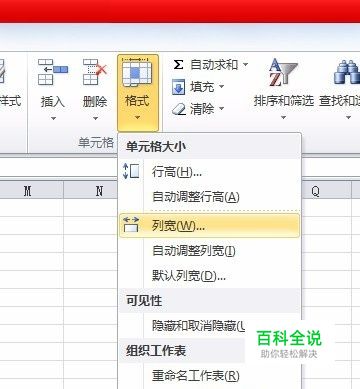Screen dimensions: 360x389
Task: Click the 删除 button label
Action: [95, 102]
